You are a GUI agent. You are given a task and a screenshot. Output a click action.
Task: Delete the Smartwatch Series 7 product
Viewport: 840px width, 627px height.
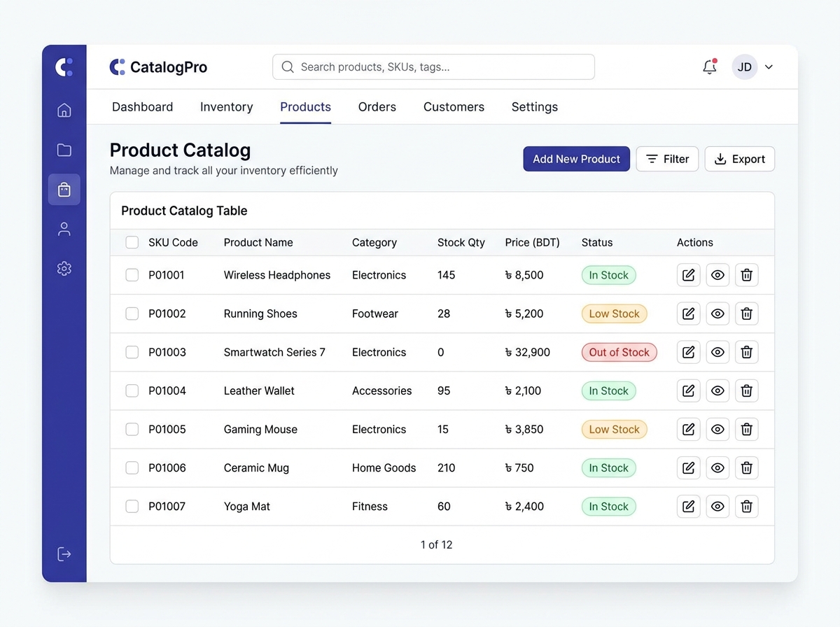(x=746, y=352)
